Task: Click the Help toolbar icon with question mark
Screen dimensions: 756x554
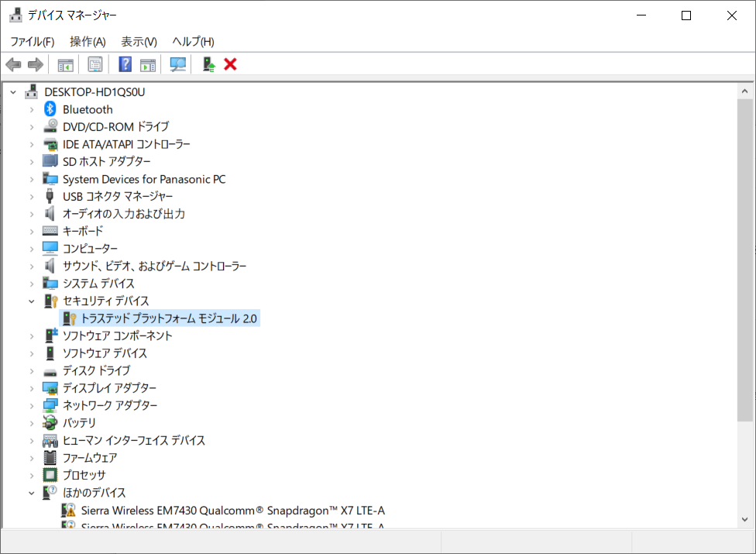Action: [125, 64]
